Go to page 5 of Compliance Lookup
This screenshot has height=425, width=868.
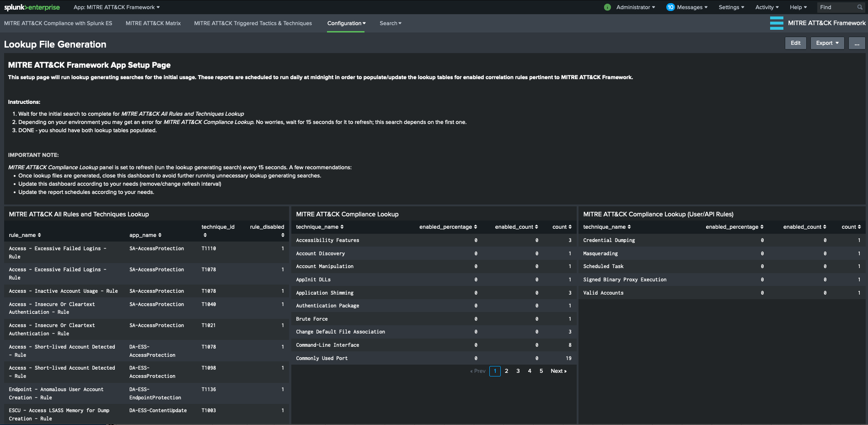[x=541, y=371]
